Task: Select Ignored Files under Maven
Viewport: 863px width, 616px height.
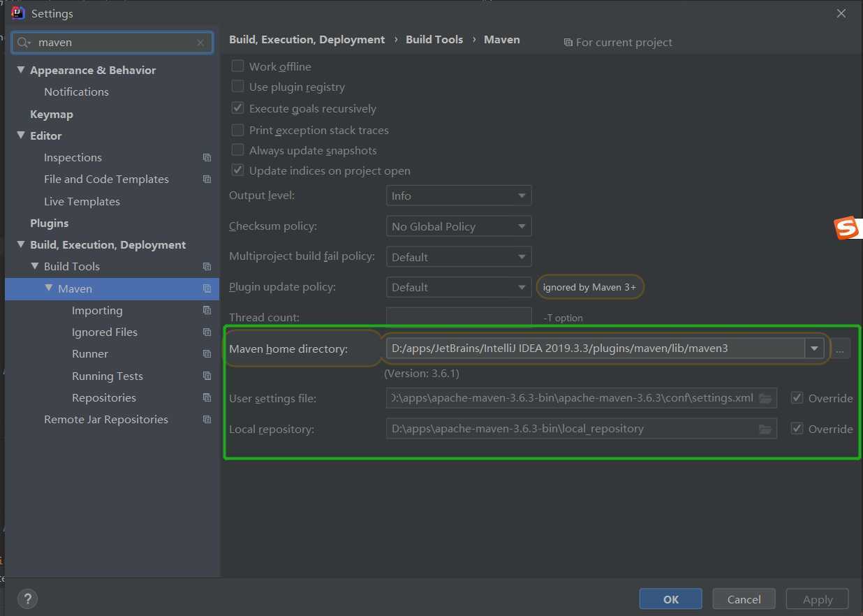Action: point(105,332)
